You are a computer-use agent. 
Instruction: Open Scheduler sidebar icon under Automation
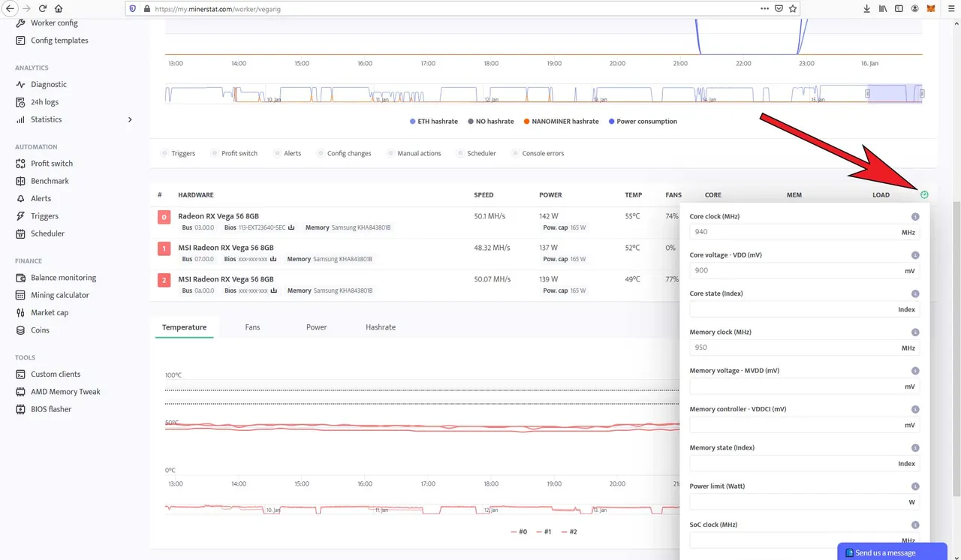(21, 233)
